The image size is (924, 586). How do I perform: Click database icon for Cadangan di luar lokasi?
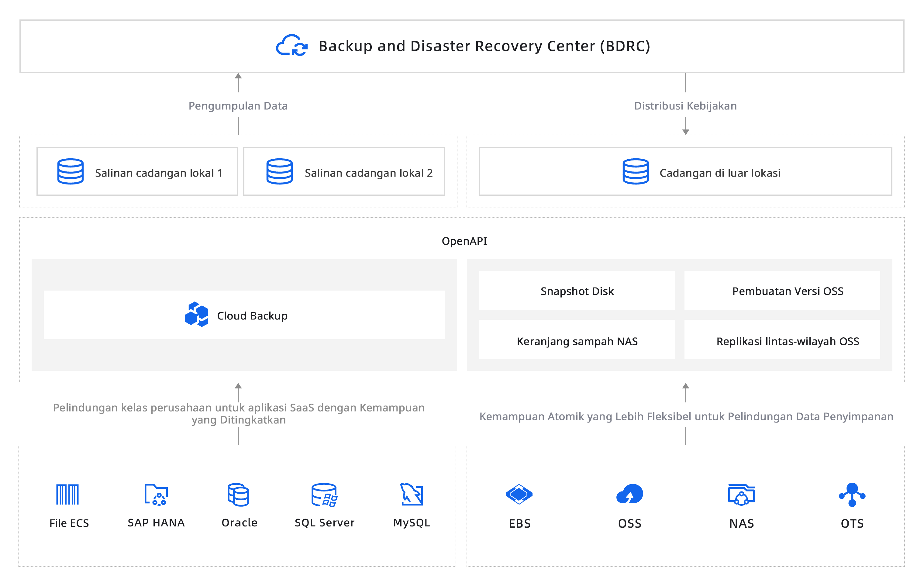click(636, 171)
